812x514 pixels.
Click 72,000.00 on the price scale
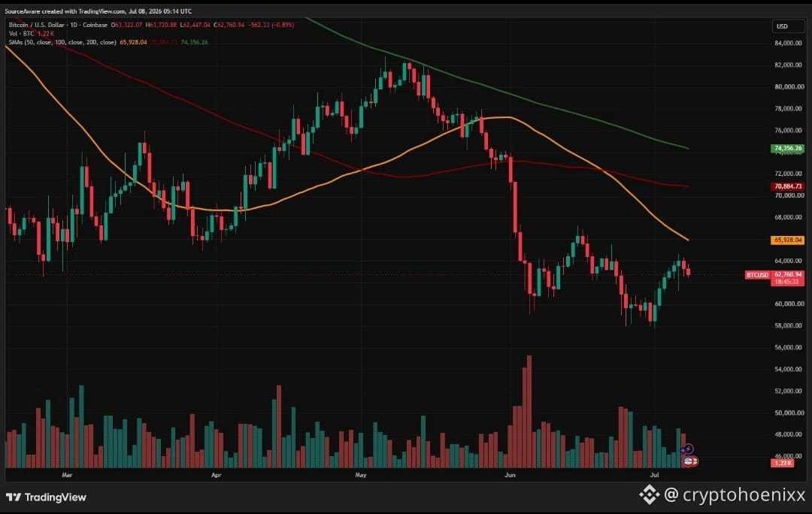[x=789, y=174]
